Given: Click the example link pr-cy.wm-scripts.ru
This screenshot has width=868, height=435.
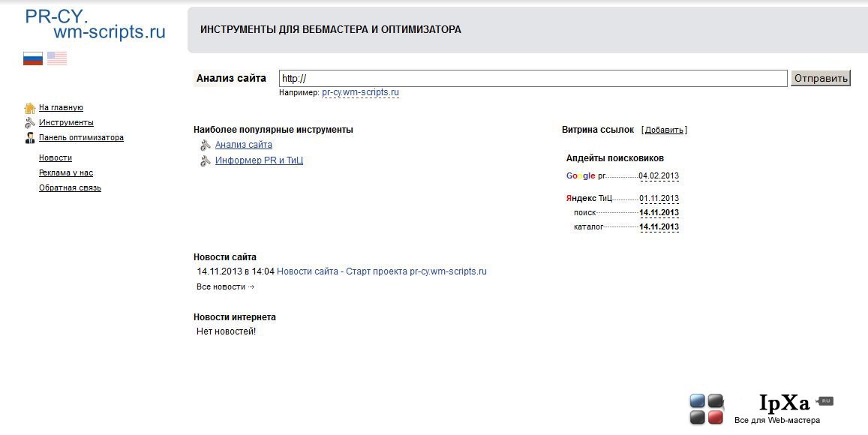Looking at the screenshot, I should tap(360, 92).
